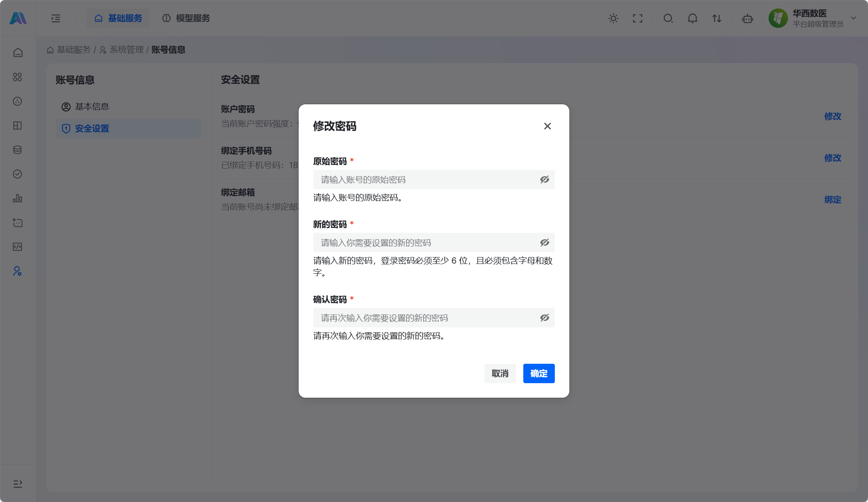The width and height of the screenshot is (868, 502).
Task: Go to 系统管理 breadcrumb link
Action: click(122, 50)
